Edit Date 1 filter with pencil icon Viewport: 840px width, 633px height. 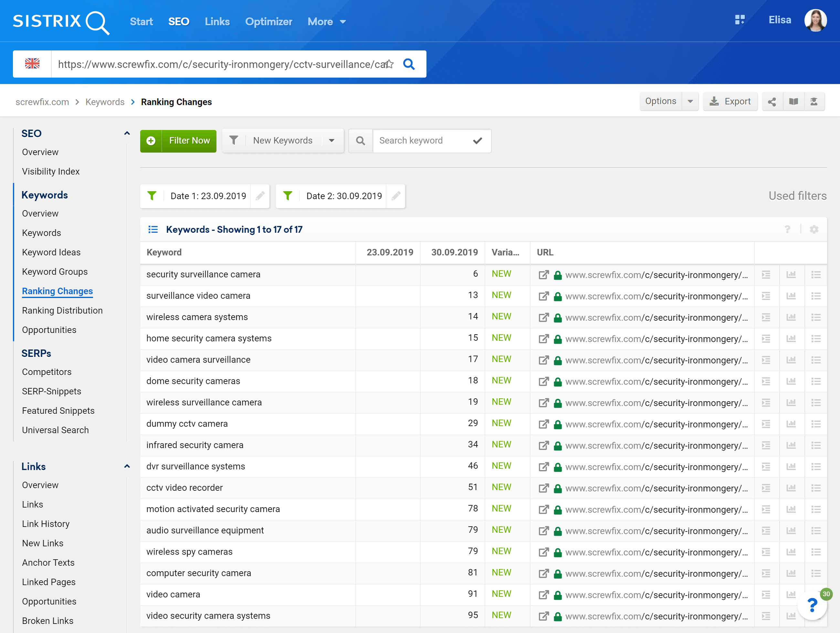click(260, 196)
